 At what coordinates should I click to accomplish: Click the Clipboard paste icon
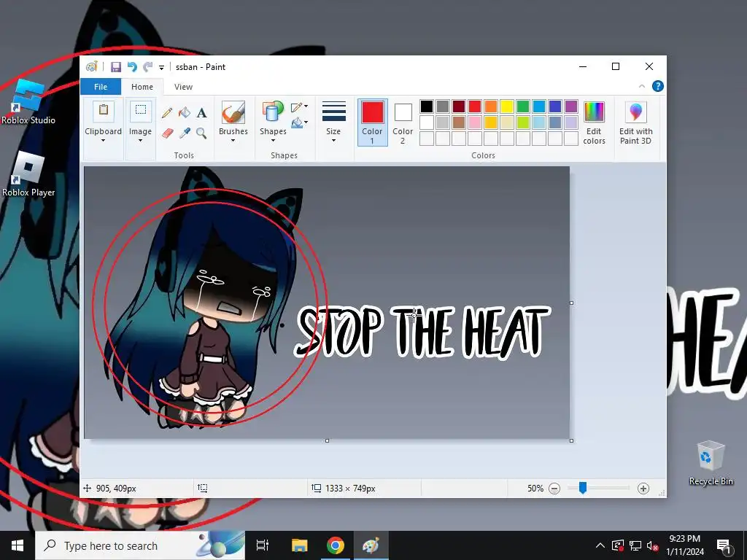click(x=104, y=111)
